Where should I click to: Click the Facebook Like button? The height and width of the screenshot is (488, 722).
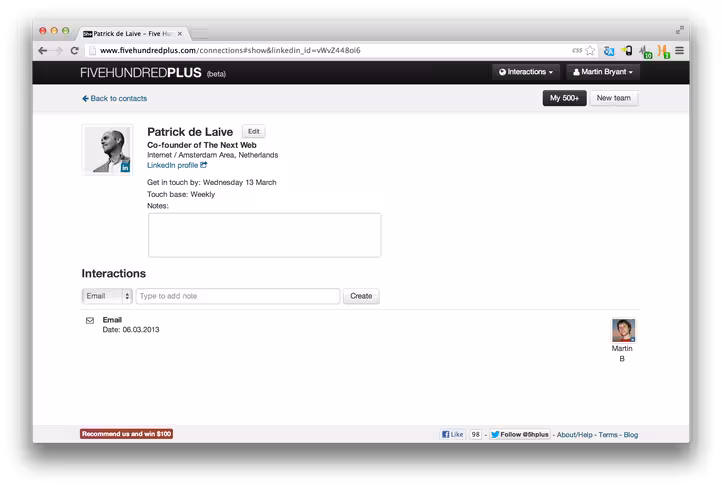pyautogui.click(x=453, y=434)
